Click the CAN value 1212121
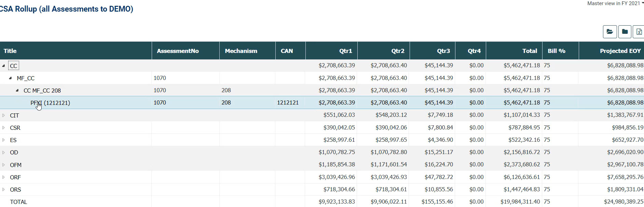Image resolution: width=644 pixels, height=207 pixels. click(x=288, y=102)
